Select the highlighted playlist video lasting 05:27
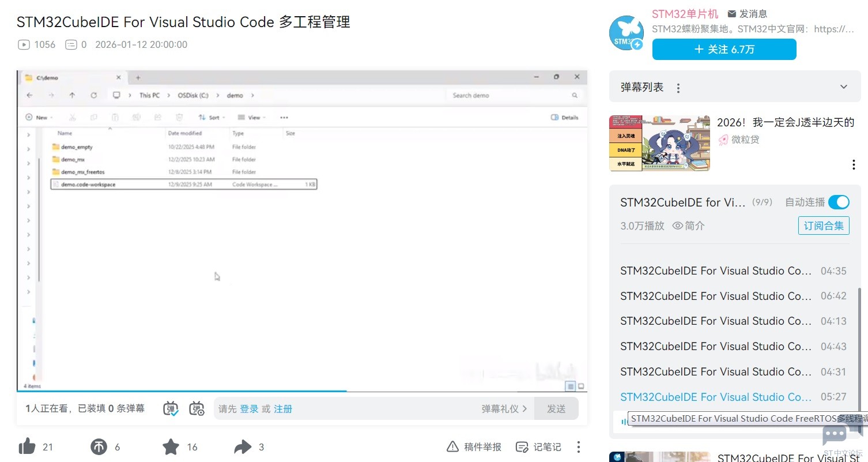This screenshot has width=868, height=462. tap(734, 397)
